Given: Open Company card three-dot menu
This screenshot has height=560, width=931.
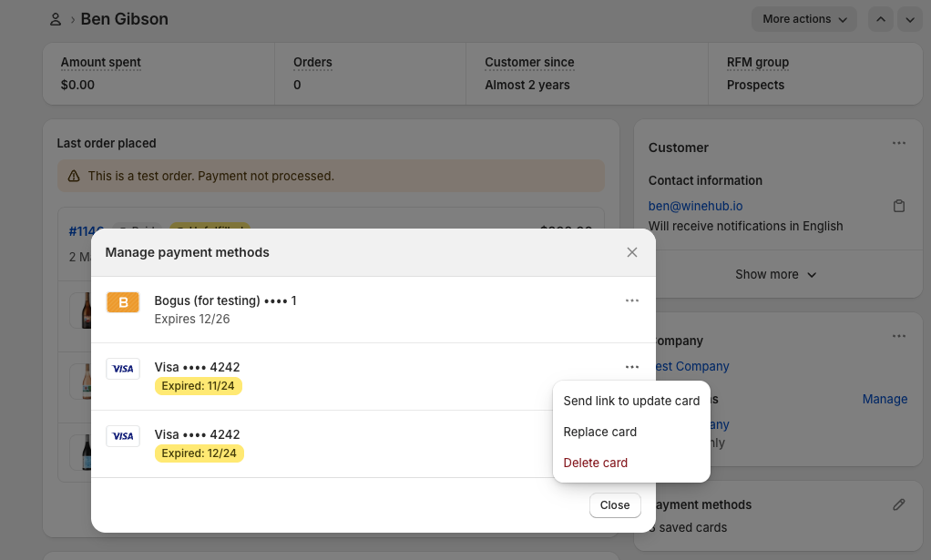Looking at the screenshot, I should click(899, 336).
